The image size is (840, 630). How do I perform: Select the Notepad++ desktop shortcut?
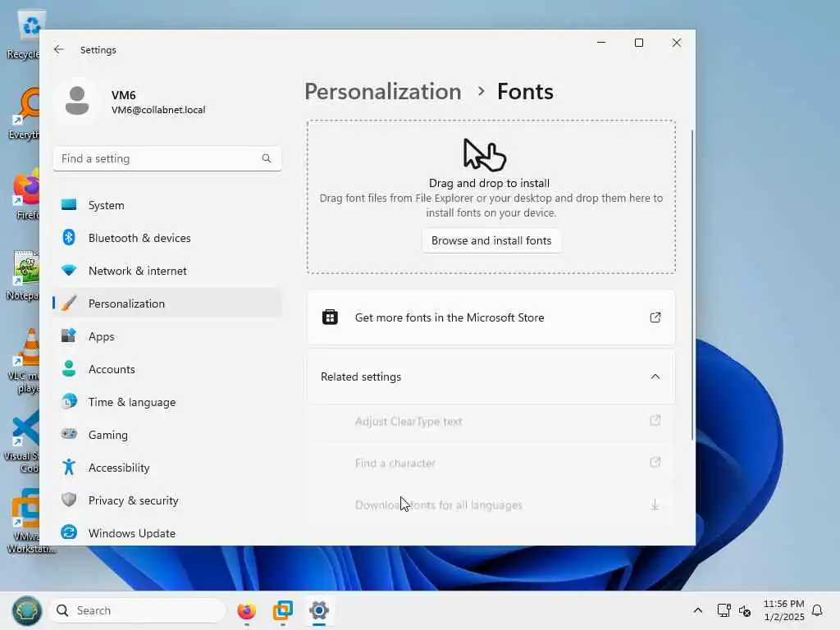(x=24, y=276)
